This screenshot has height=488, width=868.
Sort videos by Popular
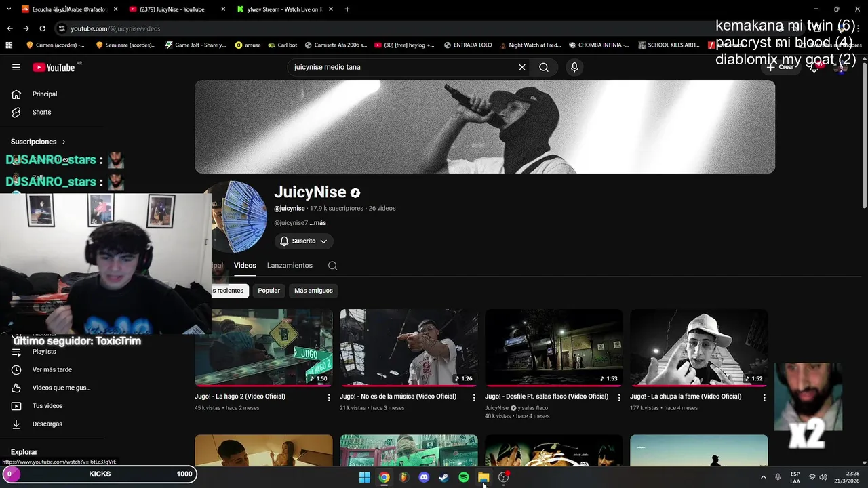[x=269, y=291]
